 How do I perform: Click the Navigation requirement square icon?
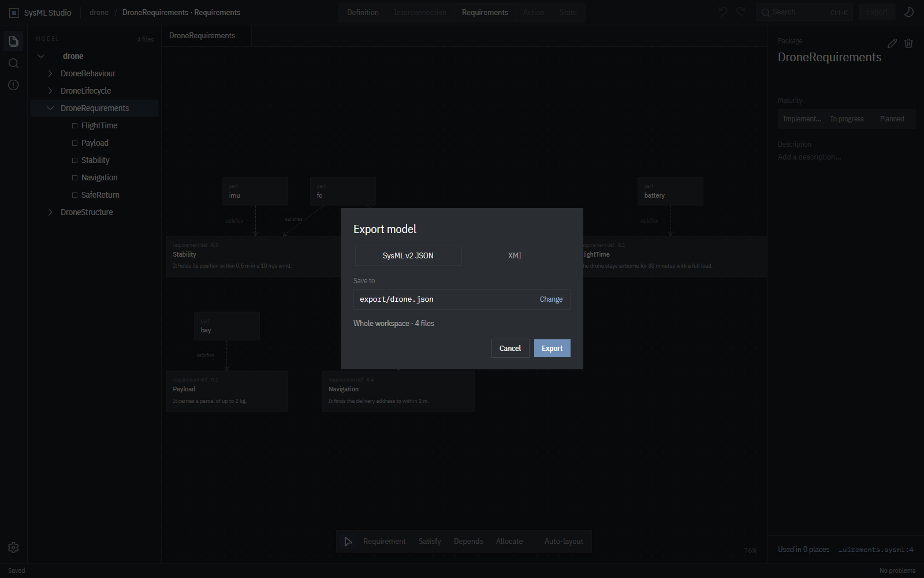[74, 177]
